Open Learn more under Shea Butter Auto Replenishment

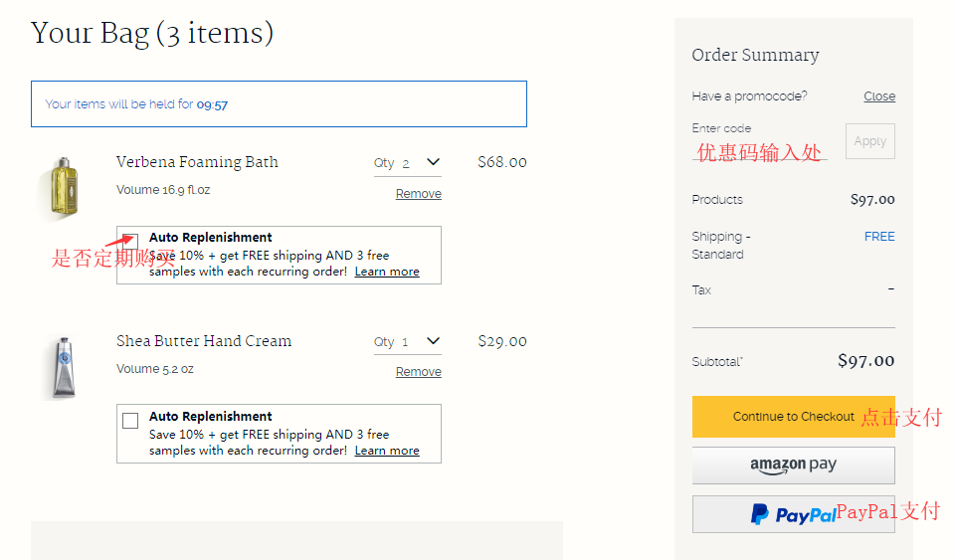387,451
